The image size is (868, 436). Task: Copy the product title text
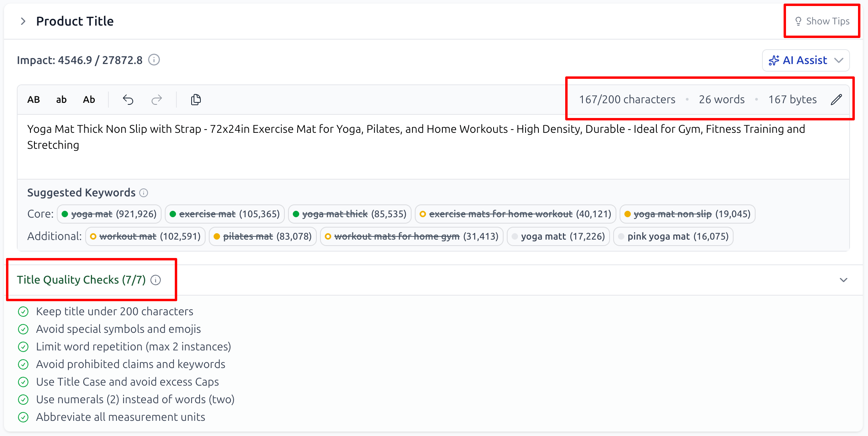pos(196,99)
